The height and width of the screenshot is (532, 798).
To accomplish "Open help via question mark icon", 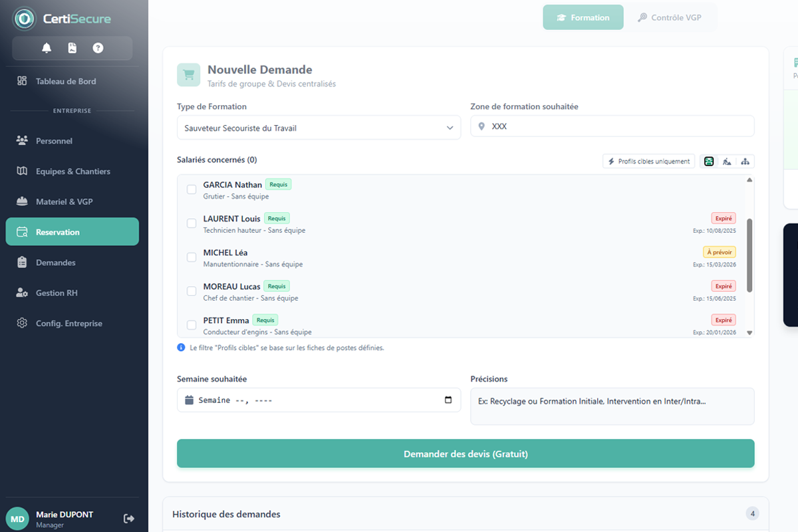I will (x=98, y=48).
